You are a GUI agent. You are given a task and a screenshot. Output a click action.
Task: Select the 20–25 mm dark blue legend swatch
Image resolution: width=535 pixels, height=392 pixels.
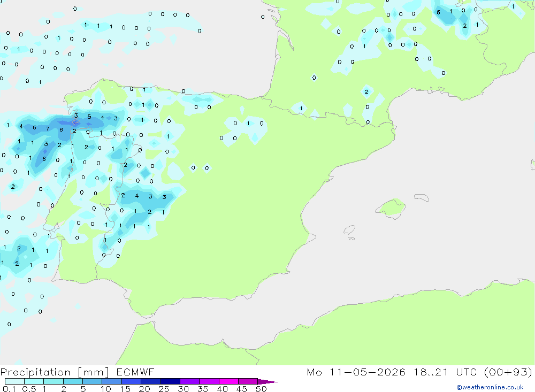coord(151,381)
